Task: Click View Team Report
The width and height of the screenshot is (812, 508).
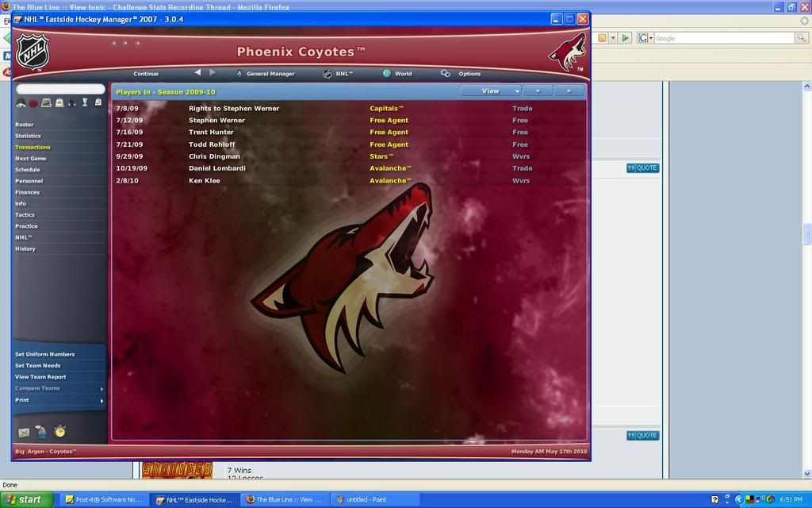Action: click(x=40, y=377)
